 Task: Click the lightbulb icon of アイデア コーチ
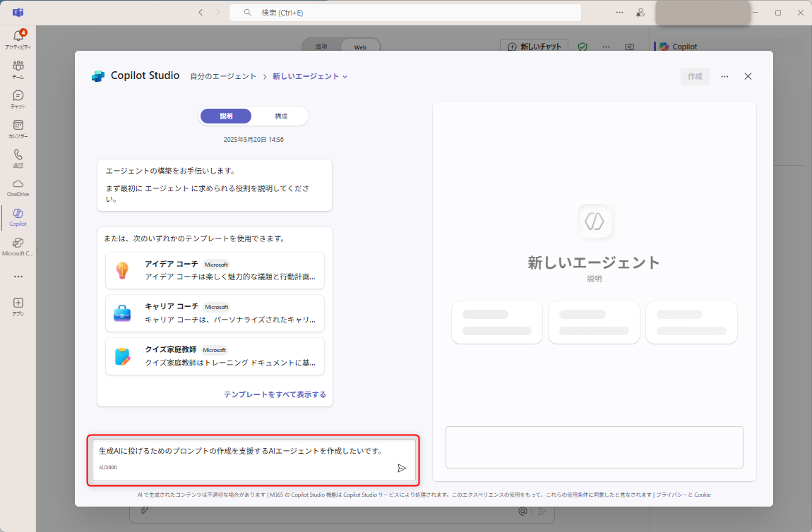(x=122, y=270)
